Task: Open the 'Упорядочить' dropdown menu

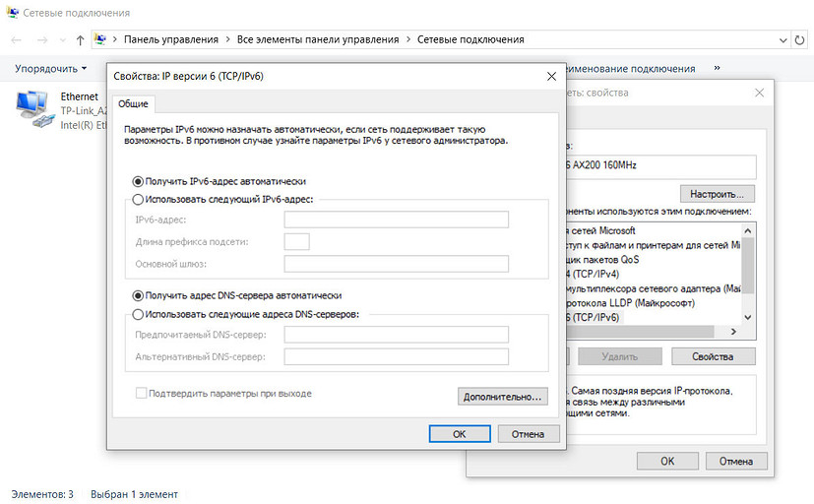Action: (51, 69)
